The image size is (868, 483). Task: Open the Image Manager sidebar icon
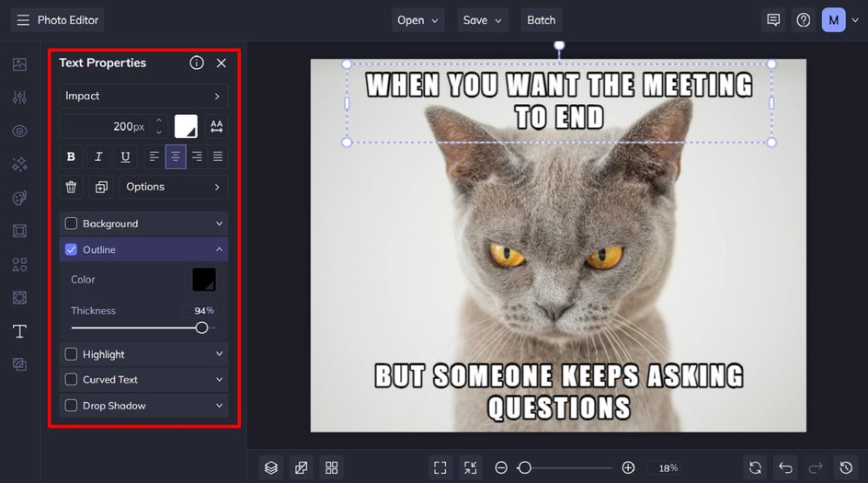(19, 64)
